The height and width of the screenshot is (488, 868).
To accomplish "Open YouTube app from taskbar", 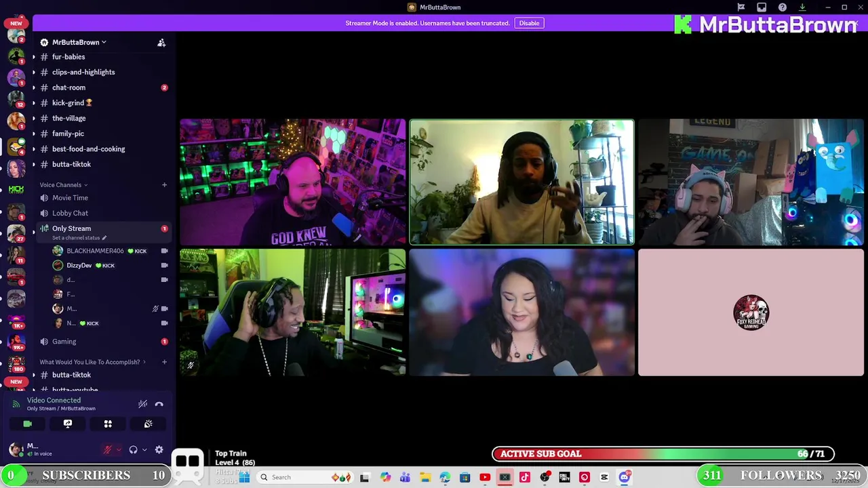I will (485, 477).
